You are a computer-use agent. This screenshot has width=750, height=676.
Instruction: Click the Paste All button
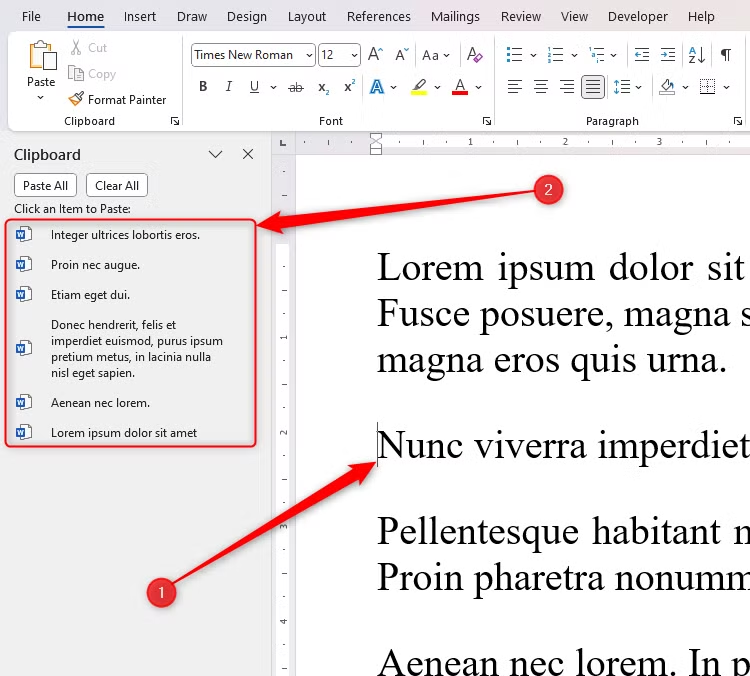click(45, 185)
